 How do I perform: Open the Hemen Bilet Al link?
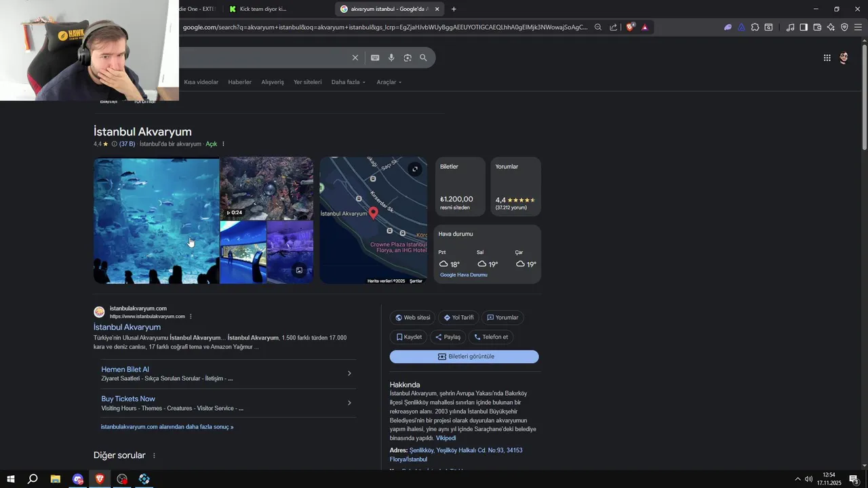[x=125, y=369]
